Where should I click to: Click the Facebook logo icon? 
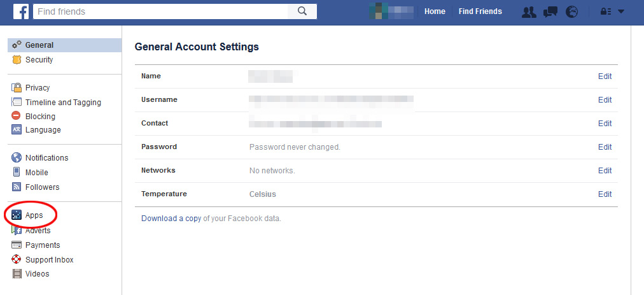[x=21, y=11]
